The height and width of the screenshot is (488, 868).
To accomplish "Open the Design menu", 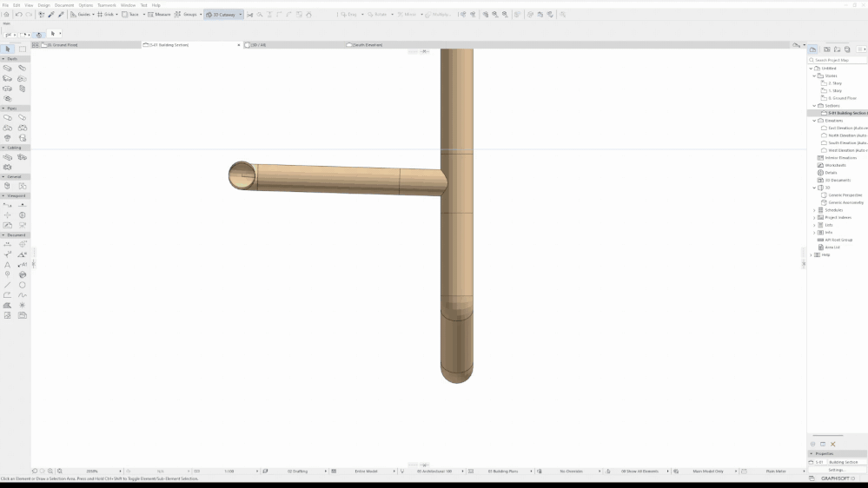I will click(43, 5).
